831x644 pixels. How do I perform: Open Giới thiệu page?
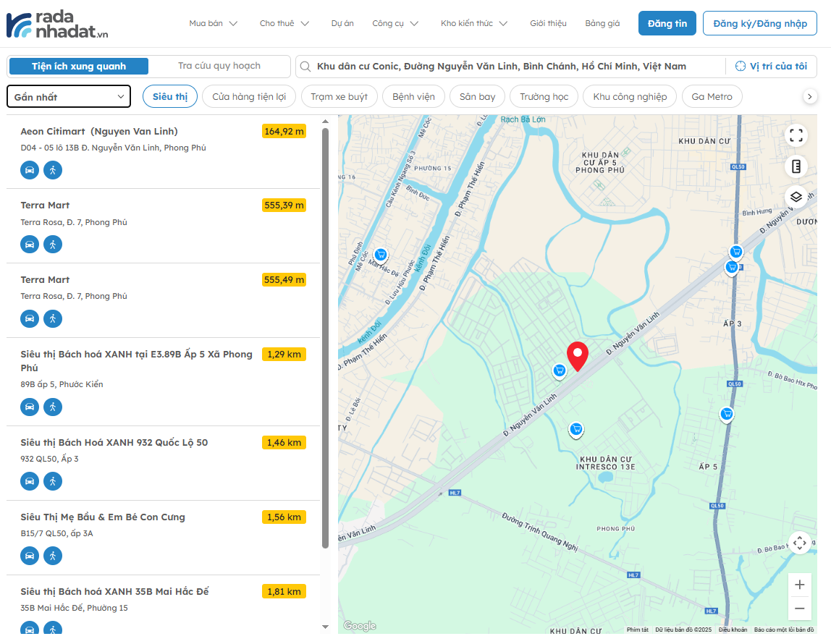coord(548,23)
